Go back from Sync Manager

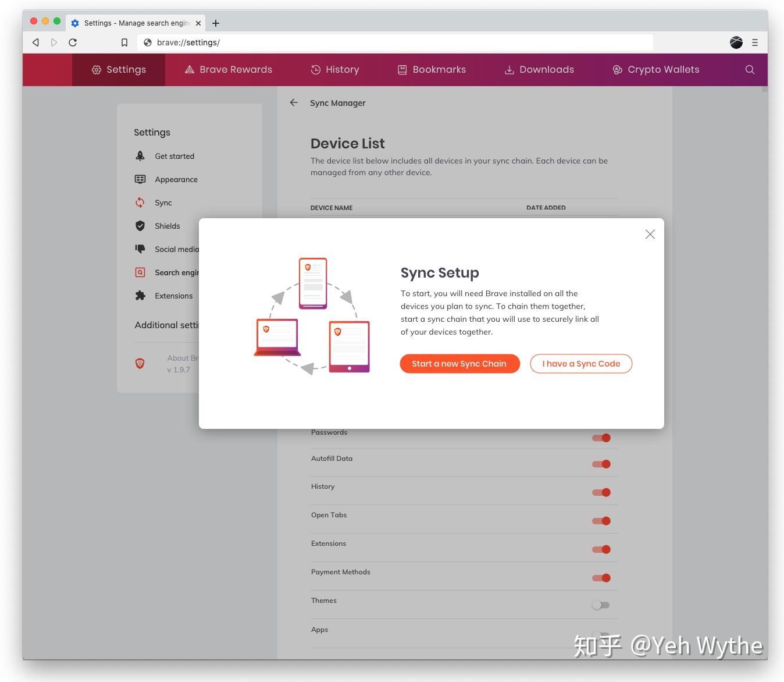pos(294,102)
